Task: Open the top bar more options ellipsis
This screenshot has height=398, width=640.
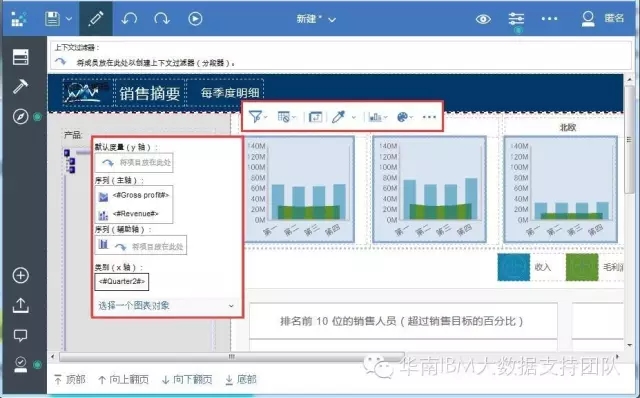Action: point(549,19)
